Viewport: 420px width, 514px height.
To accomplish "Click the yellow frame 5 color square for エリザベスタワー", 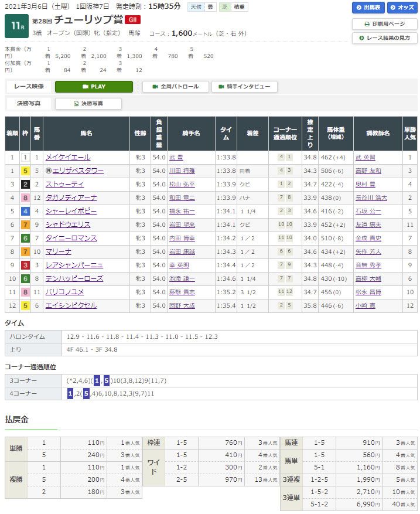I will pos(25,171).
